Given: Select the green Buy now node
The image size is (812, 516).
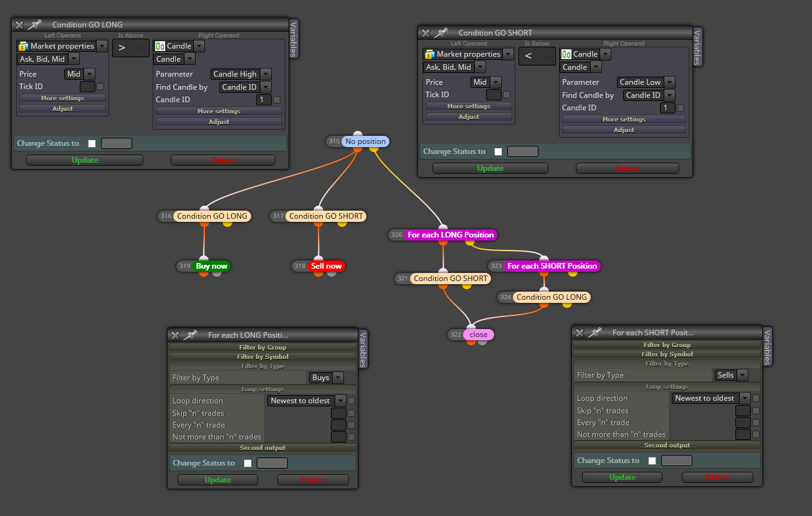Looking at the screenshot, I should (211, 266).
